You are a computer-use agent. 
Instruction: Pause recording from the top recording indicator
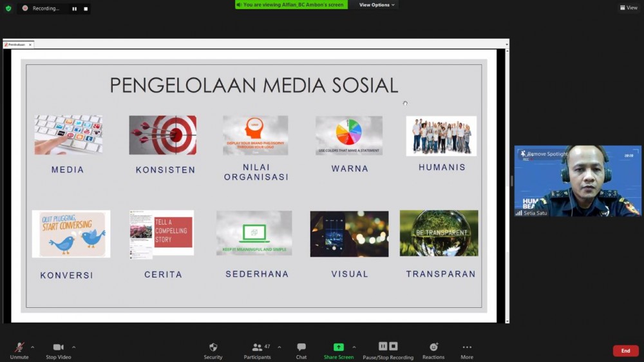tap(75, 9)
